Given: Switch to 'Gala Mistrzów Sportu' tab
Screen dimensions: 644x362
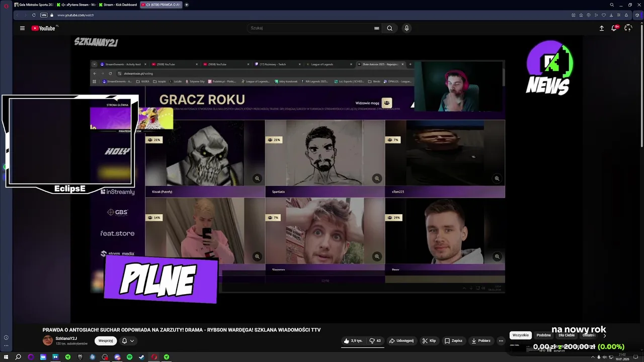Looking at the screenshot, I should tap(34, 5).
